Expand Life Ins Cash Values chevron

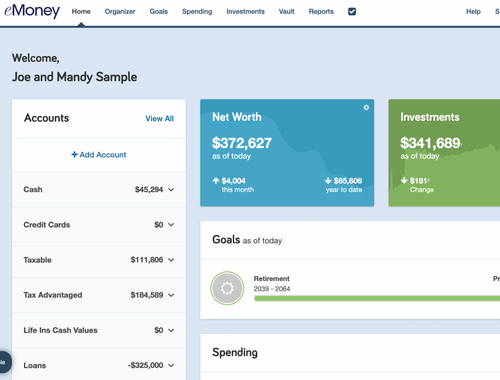171,330
